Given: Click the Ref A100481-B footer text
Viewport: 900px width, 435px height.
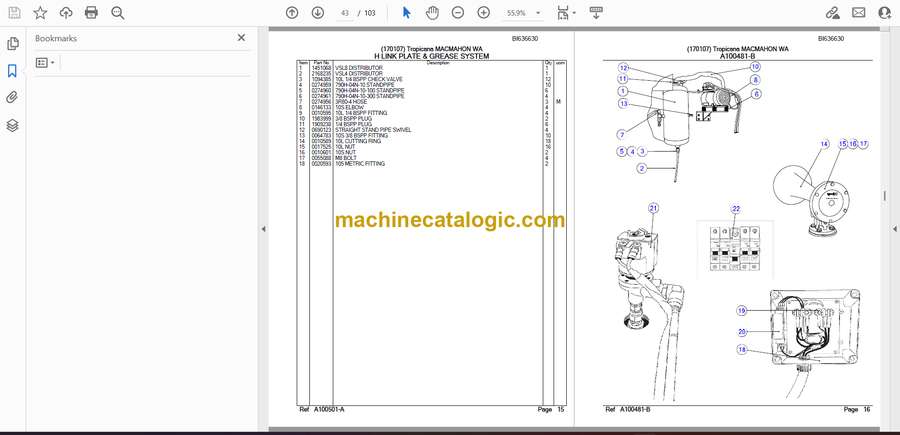Looking at the screenshot, I should pos(628,409).
